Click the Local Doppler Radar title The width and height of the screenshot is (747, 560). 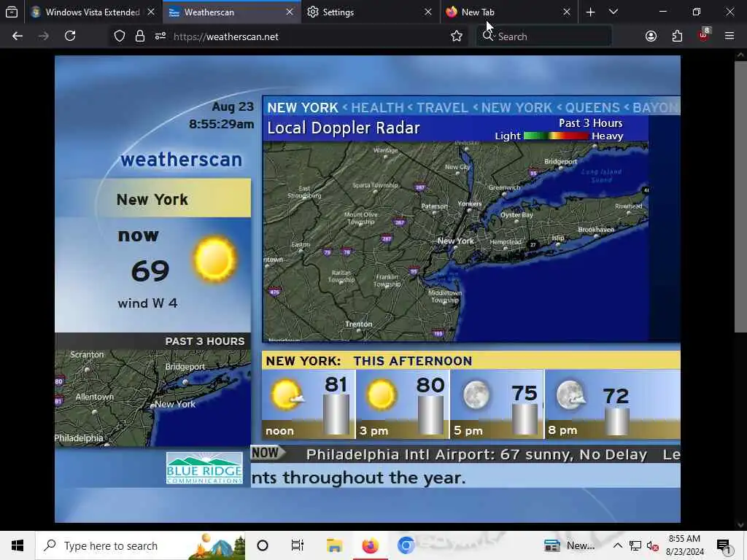point(344,128)
